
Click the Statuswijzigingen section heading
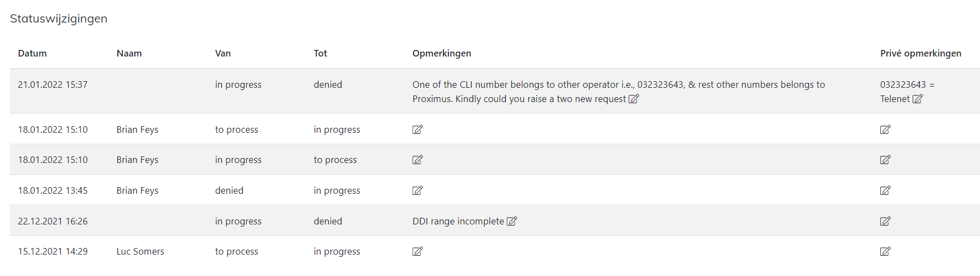click(x=59, y=19)
